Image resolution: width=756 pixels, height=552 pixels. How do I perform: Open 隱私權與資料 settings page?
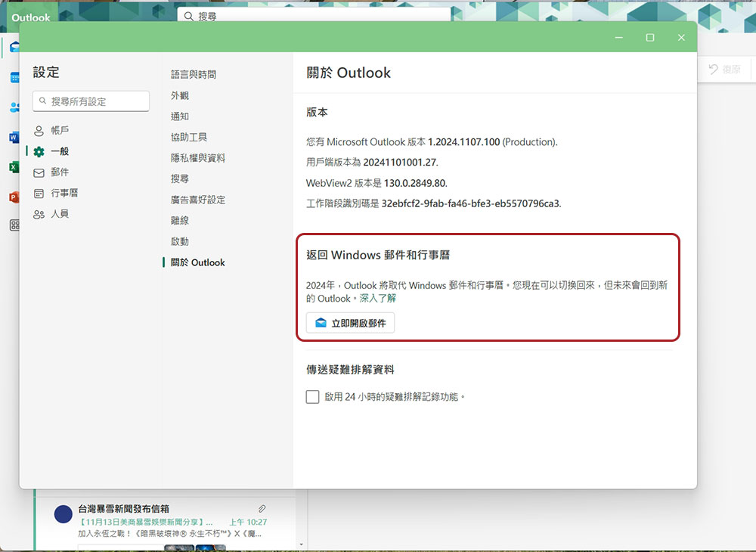197,157
